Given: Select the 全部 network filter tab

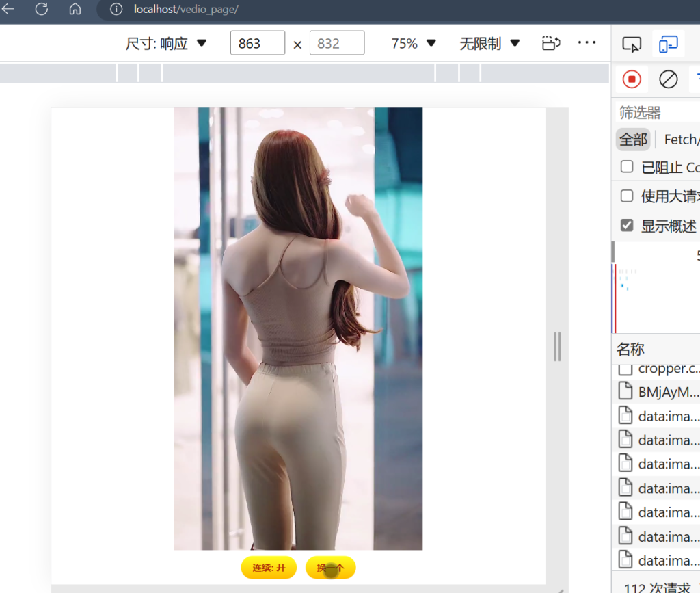Looking at the screenshot, I should [632, 139].
